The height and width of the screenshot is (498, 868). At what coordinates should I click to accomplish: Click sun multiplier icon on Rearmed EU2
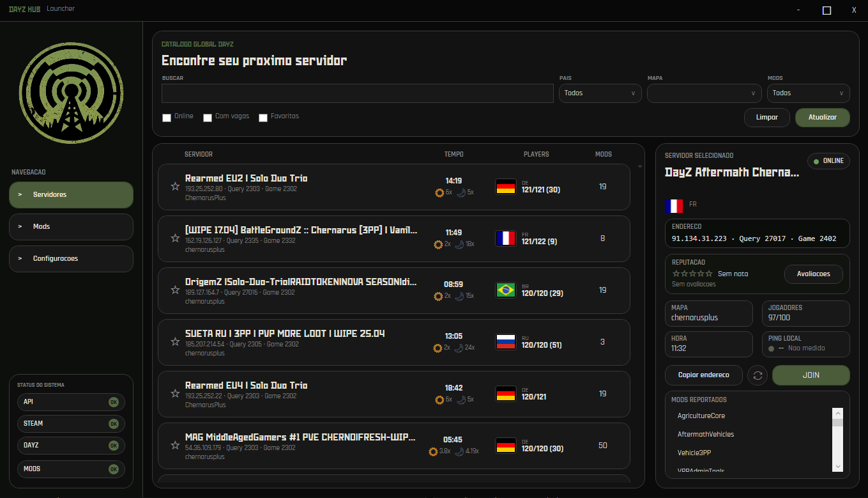pyautogui.click(x=439, y=192)
